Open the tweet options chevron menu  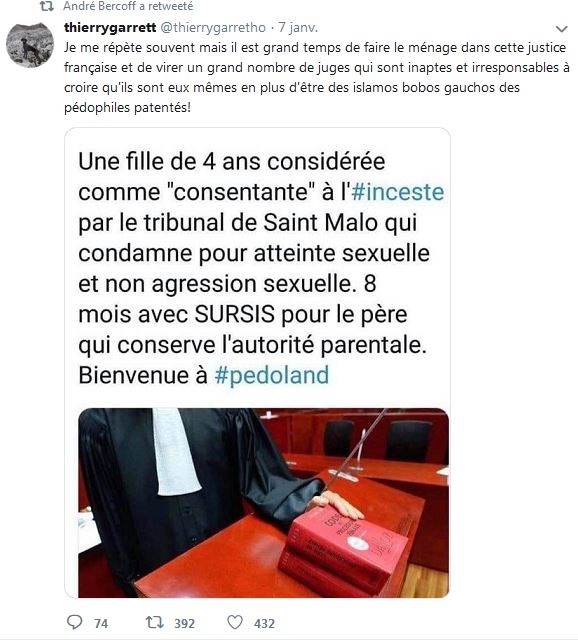click(x=561, y=29)
